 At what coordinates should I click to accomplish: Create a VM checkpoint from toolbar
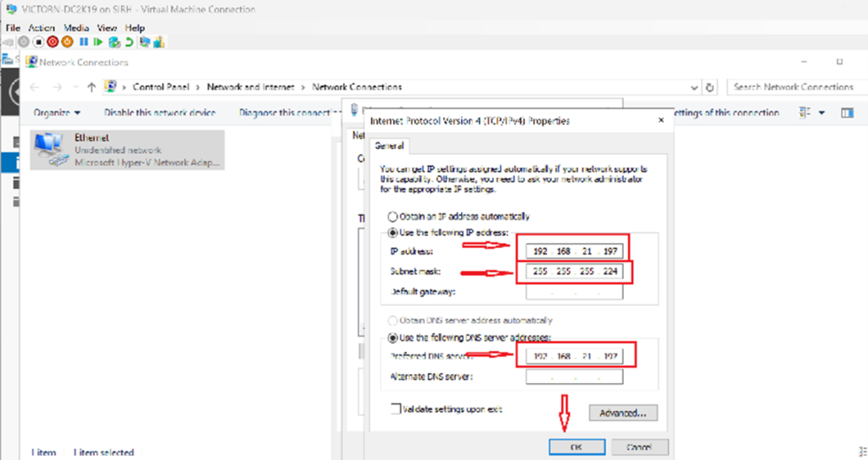tap(114, 42)
